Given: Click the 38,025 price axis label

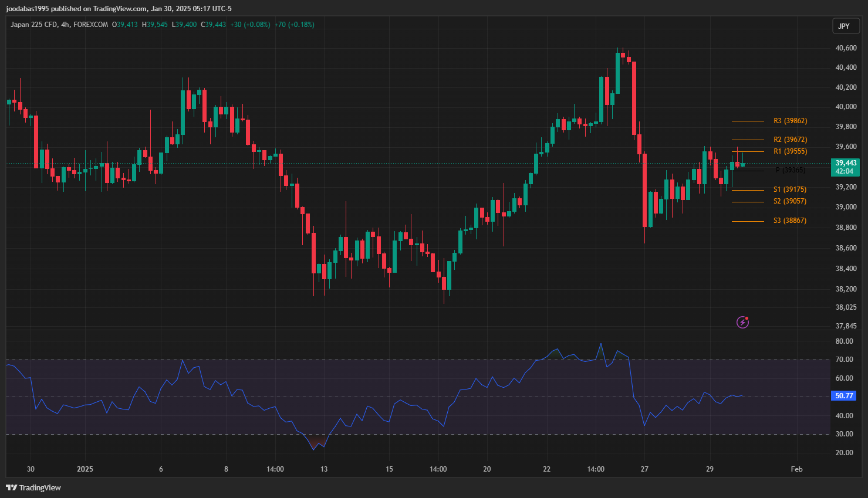Looking at the screenshot, I should click(x=846, y=307).
